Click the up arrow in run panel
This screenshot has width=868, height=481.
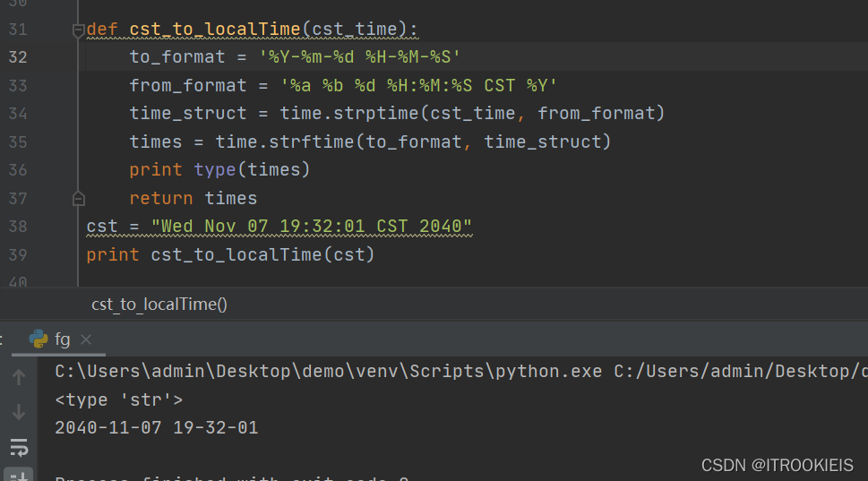point(19,377)
